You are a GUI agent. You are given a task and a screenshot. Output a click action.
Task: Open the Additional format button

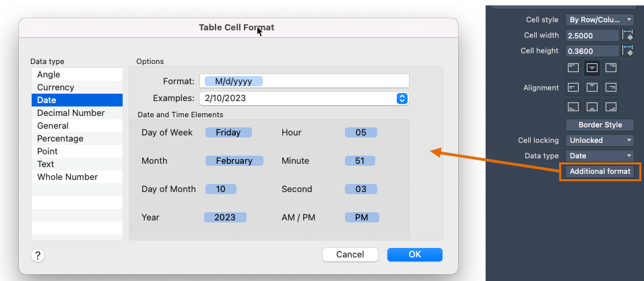tap(600, 171)
